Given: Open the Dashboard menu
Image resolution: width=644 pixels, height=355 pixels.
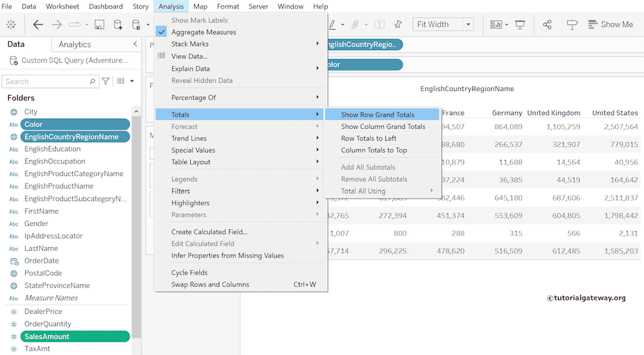Looking at the screenshot, I should pos(106,6).
